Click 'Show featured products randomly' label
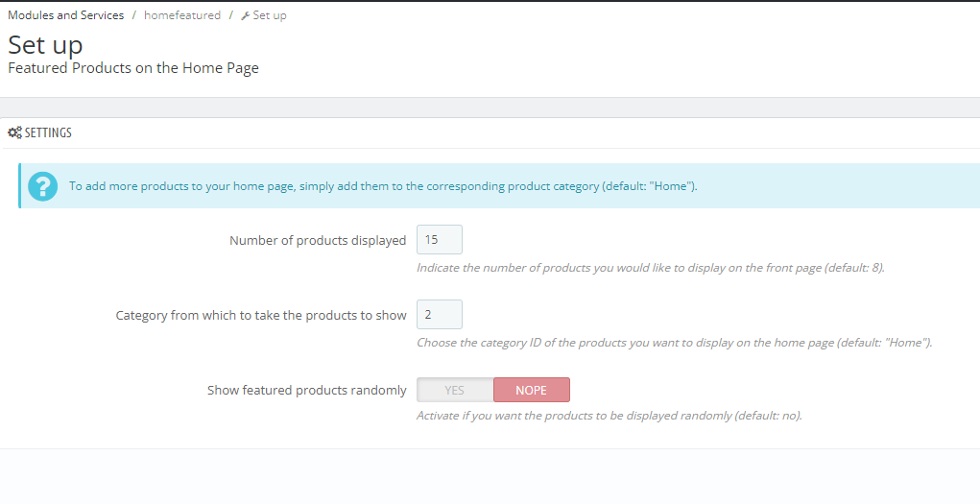Screen dimensions: 980x504 click(307, 391)
